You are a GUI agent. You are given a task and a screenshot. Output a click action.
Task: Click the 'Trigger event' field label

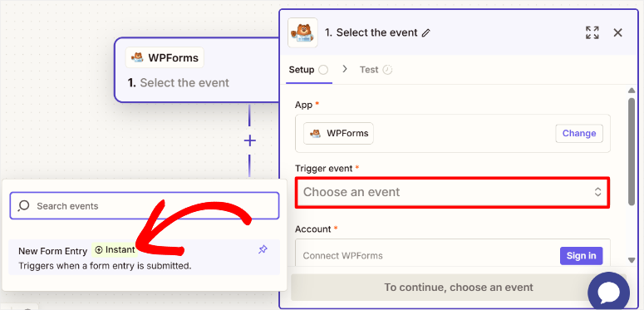click(x=323, y=169)
